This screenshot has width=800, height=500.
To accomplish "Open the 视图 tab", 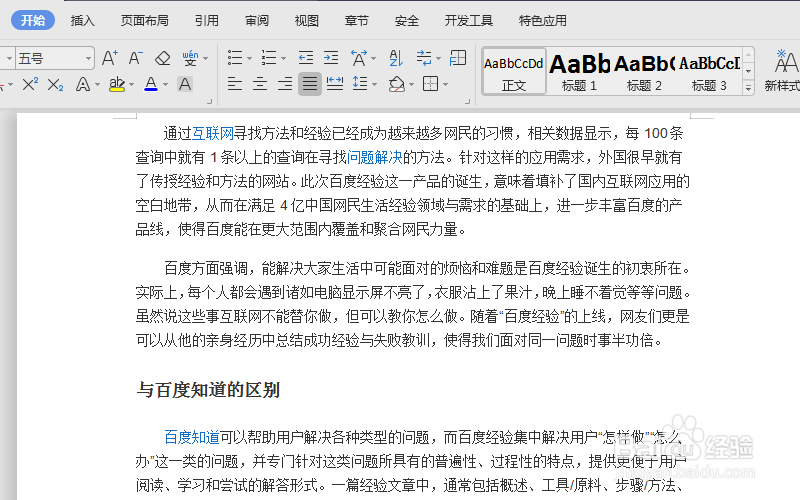I will 307,20.
